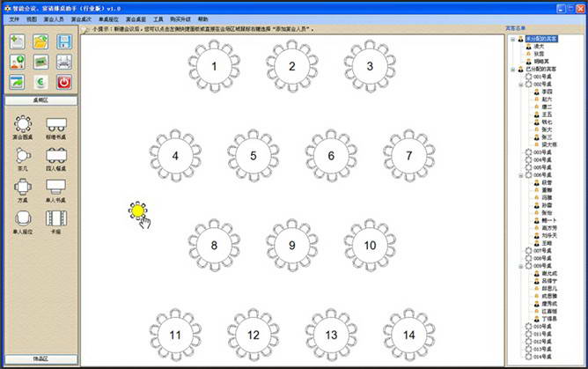Collapse the 009号桌 tree node

pyautogui.click(x=519, y=265)
